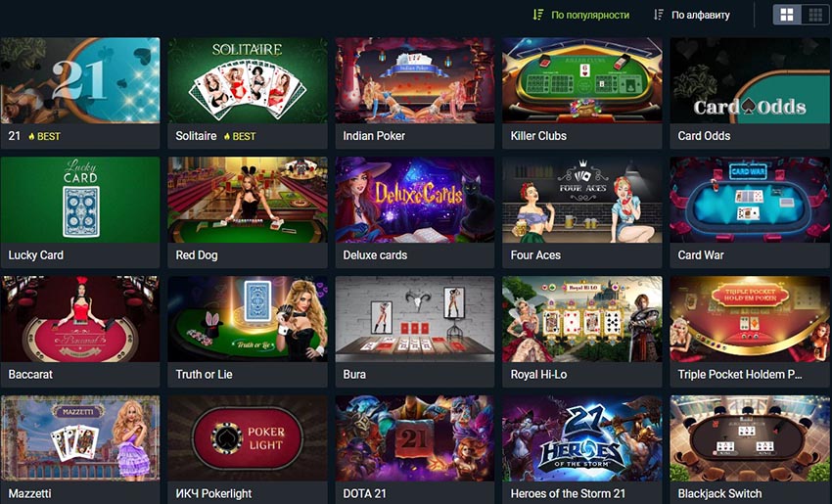Open Four Aces game thumbnail

point(582,200)
